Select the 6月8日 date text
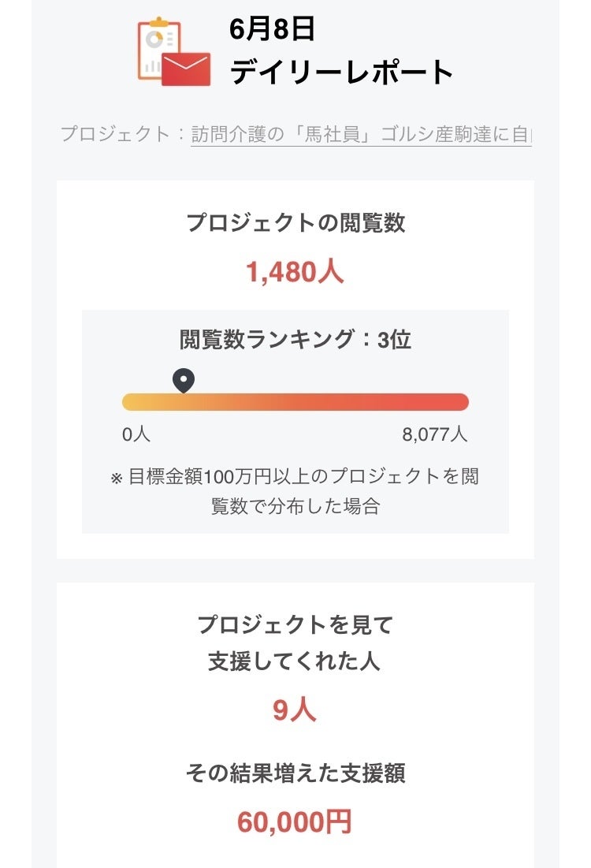The width and height of the screenshot is (591, 868). pyautogui.click(x=273, y=29)
